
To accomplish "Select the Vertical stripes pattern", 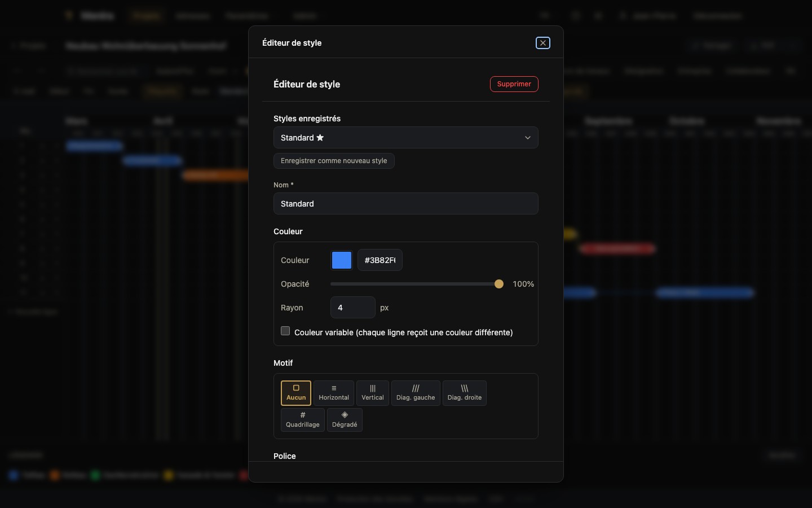I will 373,393.
